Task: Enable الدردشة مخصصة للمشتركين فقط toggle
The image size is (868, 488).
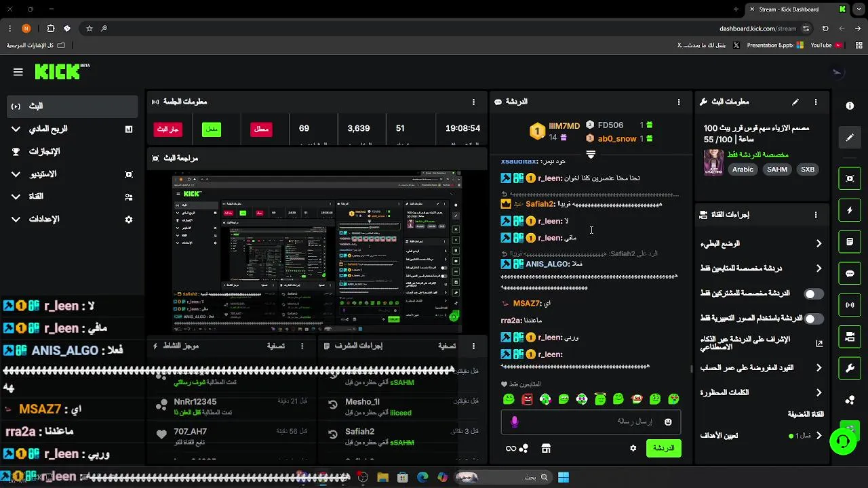Action: click(x=814, y=293)
